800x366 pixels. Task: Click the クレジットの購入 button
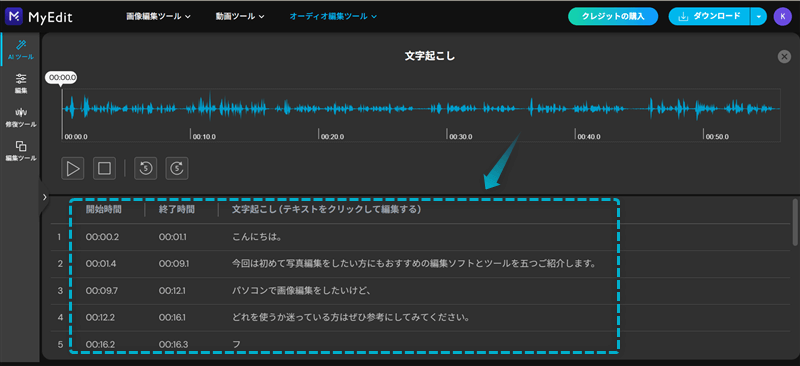(x=613, y=16)
